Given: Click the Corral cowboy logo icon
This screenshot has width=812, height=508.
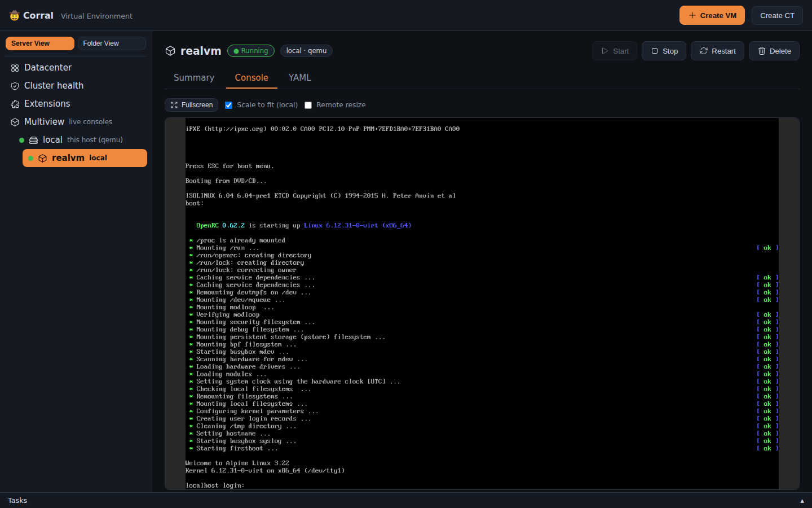Looking at the screenshot, I should pos(14,16).
